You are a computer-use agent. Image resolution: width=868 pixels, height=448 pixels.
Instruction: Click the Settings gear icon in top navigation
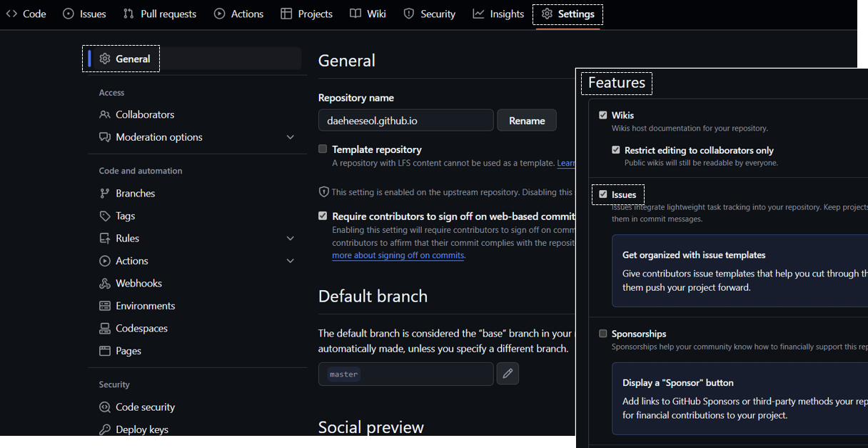tap(547, 14)
